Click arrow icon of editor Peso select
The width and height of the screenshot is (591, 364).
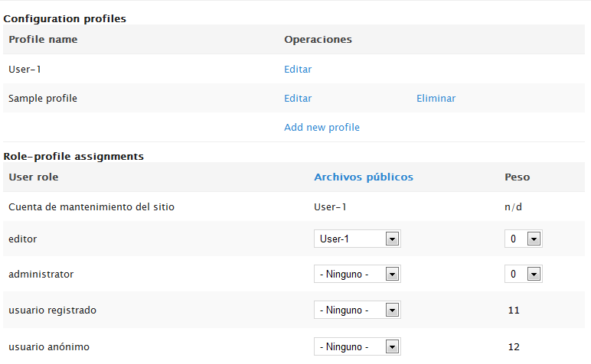point(534,239)
